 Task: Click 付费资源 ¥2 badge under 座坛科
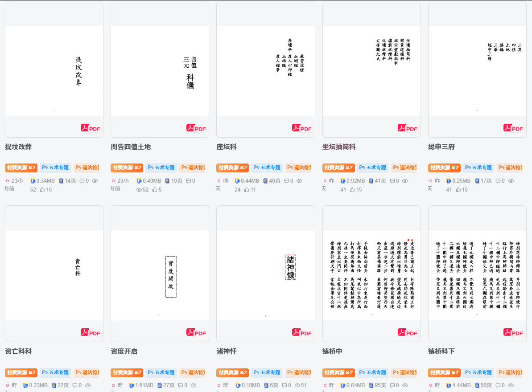[232, 167]
